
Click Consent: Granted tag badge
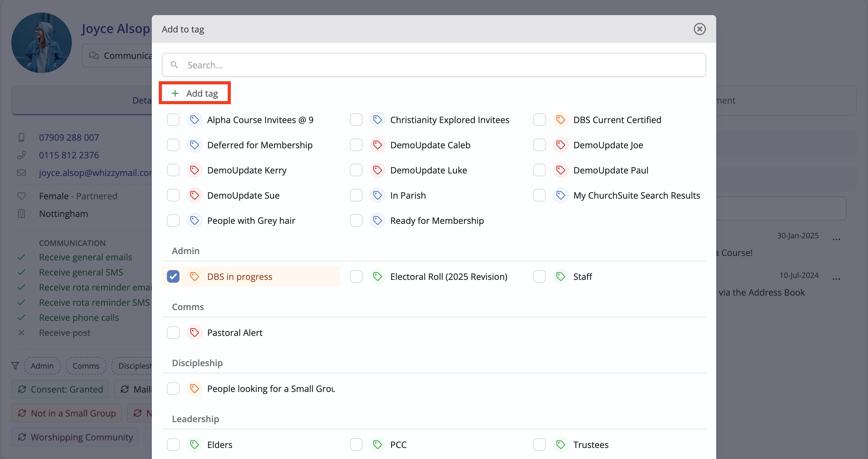[60, 389]
